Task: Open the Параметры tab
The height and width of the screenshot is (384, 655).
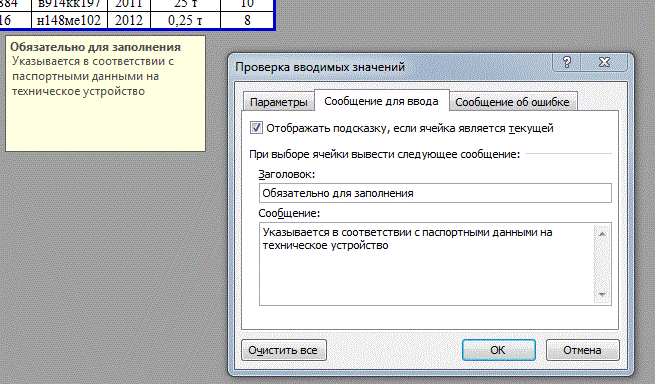Action: click(278, 102)
